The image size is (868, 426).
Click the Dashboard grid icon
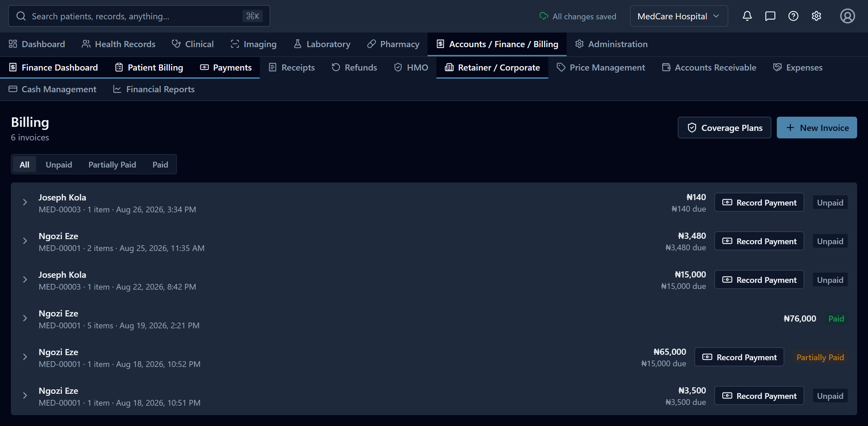(x=13, y=44)
